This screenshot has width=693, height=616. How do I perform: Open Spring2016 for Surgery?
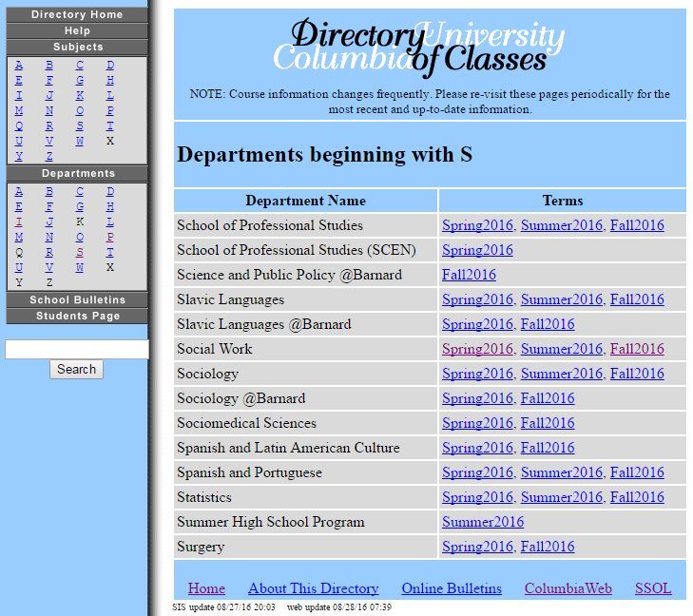[x=477, y=547]
